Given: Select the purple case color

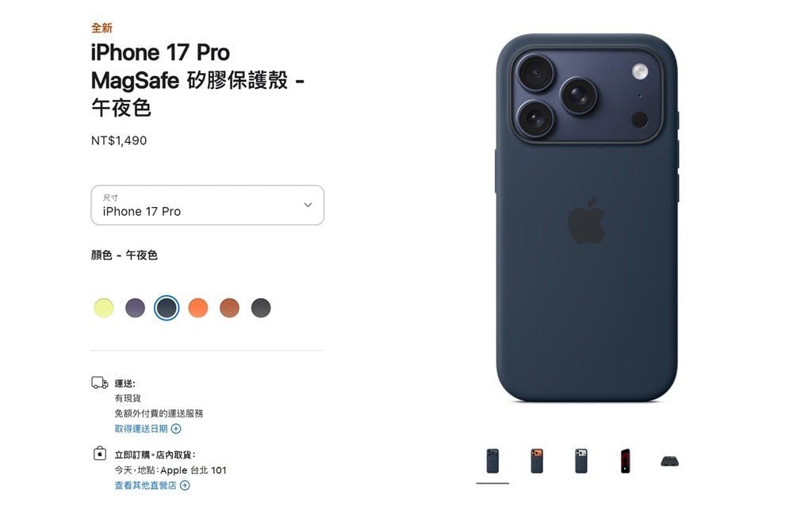Looking at the screenshot, I should [135, 308].
